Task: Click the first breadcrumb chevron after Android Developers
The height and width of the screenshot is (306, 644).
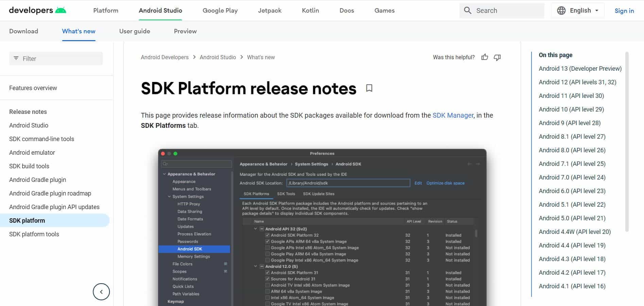Action: [194, 57]
